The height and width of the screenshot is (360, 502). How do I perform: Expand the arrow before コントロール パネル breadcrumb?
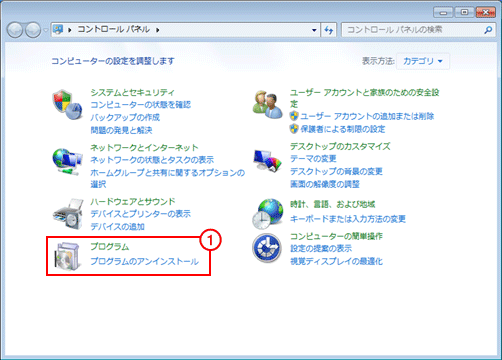point(70,30)
